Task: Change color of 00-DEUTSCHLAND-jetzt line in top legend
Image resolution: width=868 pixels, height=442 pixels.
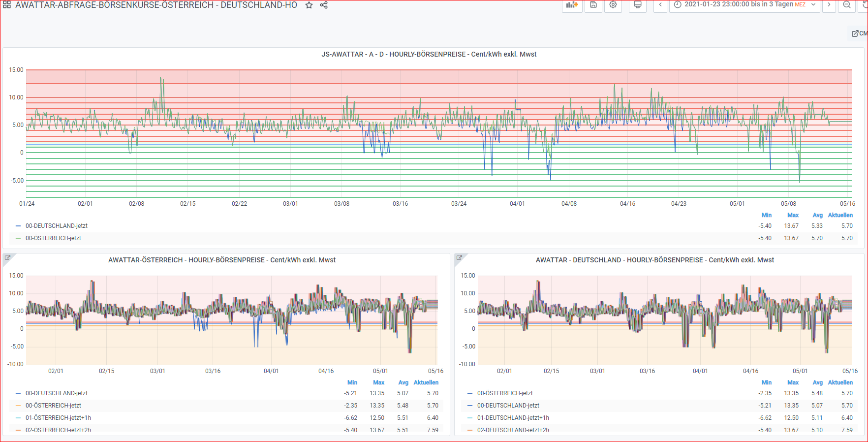Action: pos(18,226)
